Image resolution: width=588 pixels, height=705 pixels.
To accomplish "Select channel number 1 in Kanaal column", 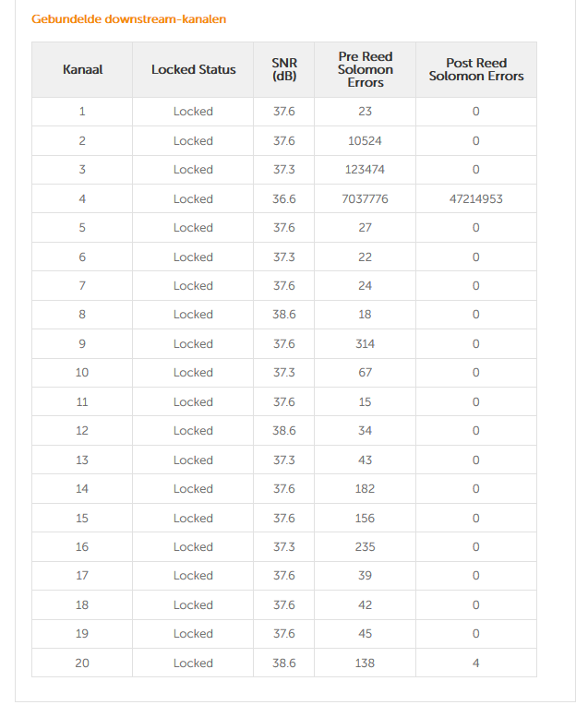I will [82, 112].
